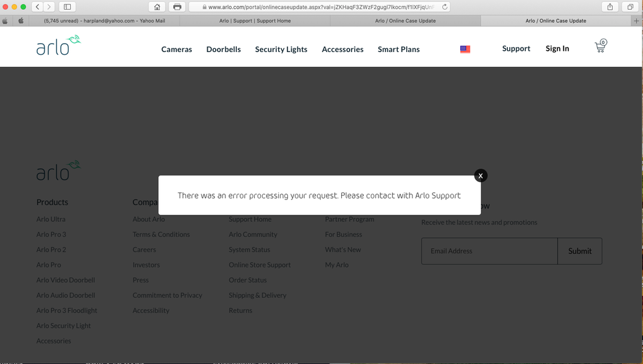643x364 pixels.
Task: Open Returns link
Action: [x=240, y=310]
